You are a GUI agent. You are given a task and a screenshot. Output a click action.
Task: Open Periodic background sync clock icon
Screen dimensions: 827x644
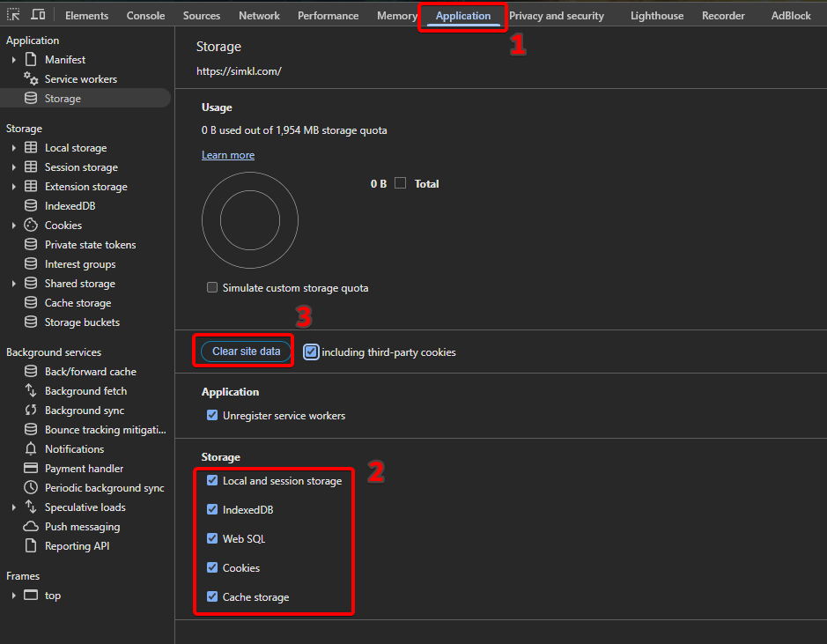coord(31,488)
